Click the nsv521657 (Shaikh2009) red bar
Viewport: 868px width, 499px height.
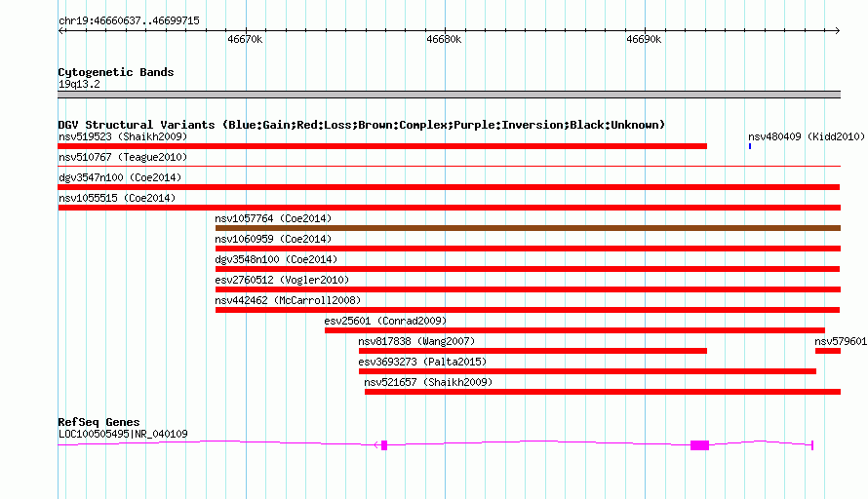tap(603, 392)
